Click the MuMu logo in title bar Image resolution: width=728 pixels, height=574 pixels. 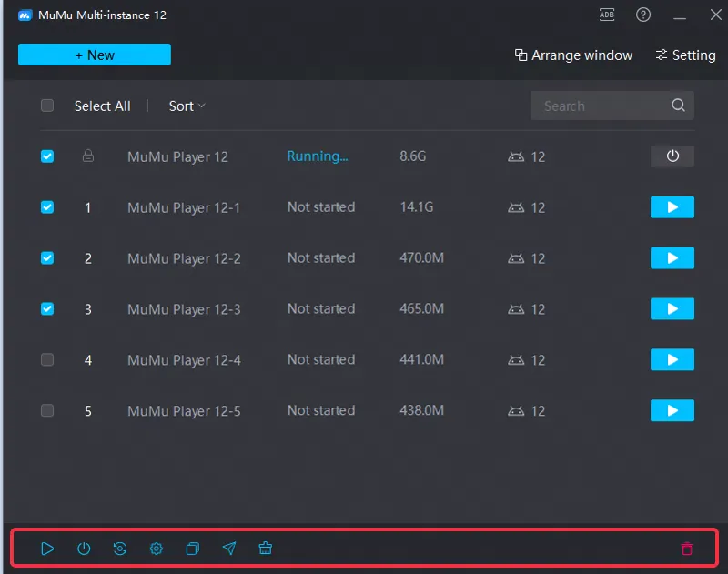click(25, 15)
